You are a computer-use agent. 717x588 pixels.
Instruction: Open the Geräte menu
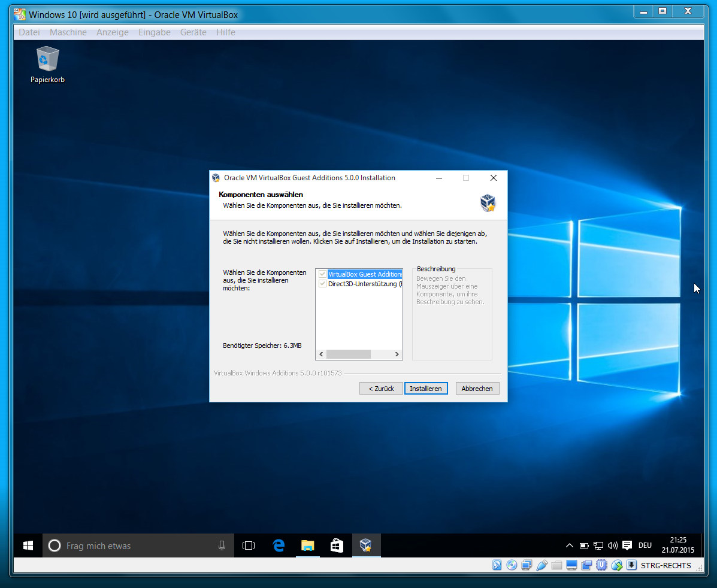[x=193, y=32]
